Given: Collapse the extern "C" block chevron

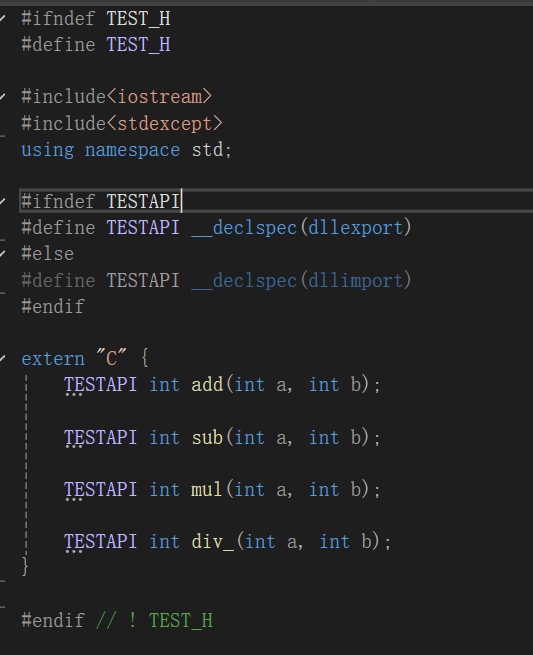Looking at the screenshot, I should (x=3, y=358).
